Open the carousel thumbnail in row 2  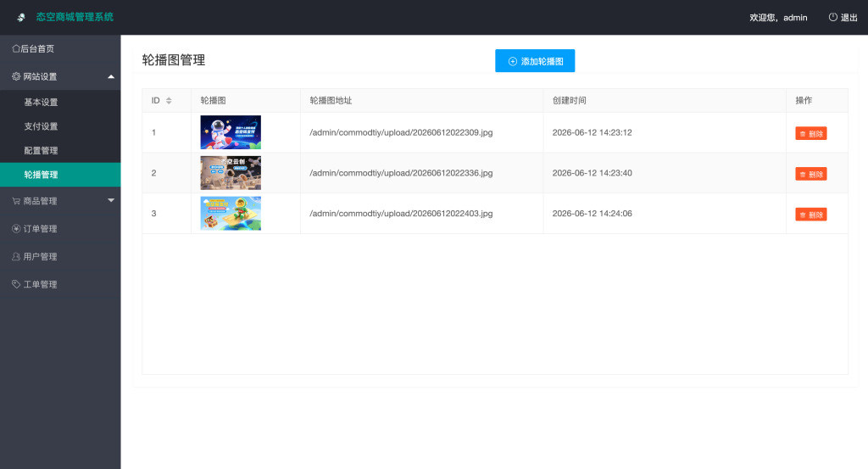click(231, 173)
